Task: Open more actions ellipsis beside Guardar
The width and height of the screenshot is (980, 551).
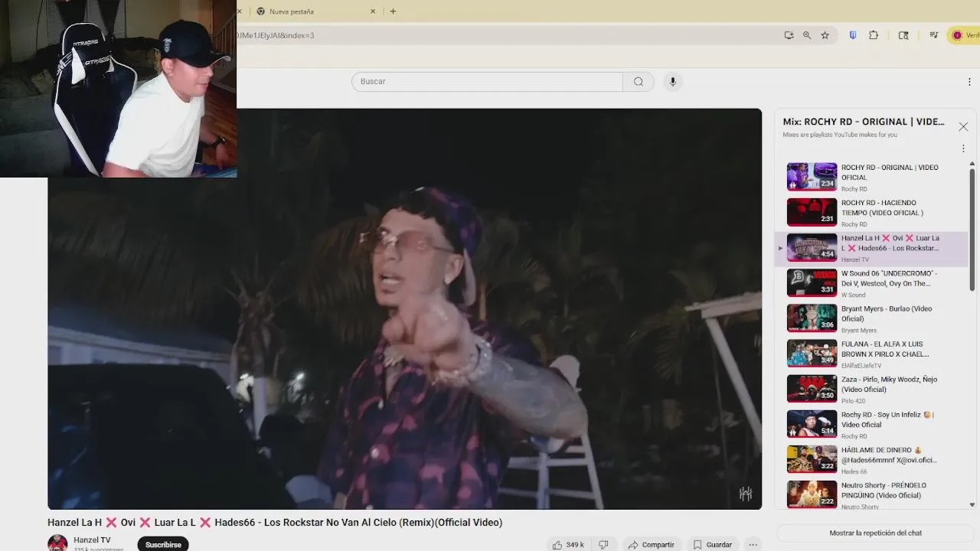Action: (753, 544)
